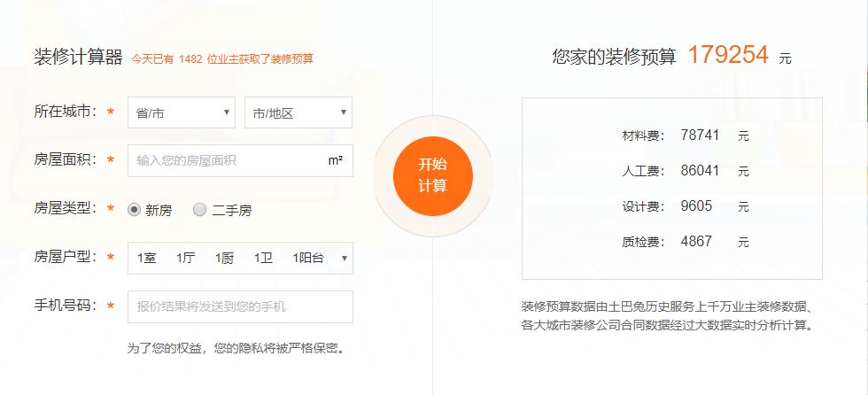
Task: Click the 今天已有 1482 位业主 notice text
Action: pyautogui.click(x=222, y=58)
